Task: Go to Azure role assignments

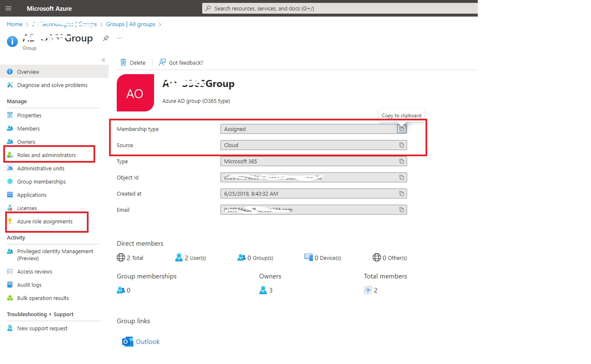Action: pos(45,221)
